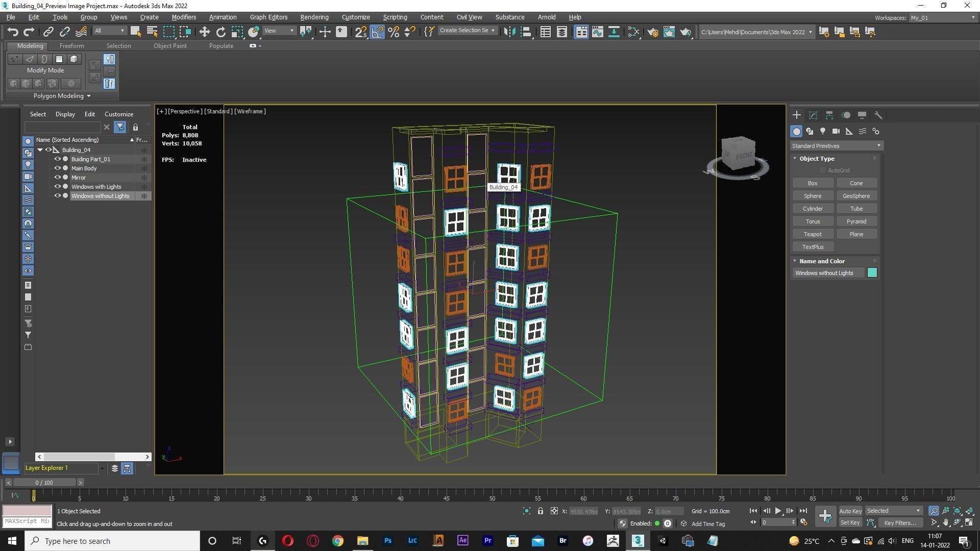
Task: Open the teal object color swatch
Action: [872, 273]
